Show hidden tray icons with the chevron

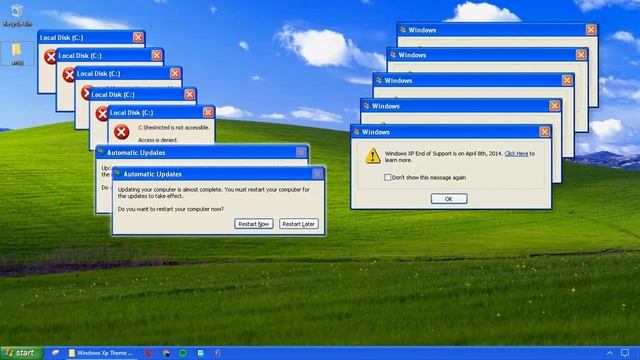(609, 353)
